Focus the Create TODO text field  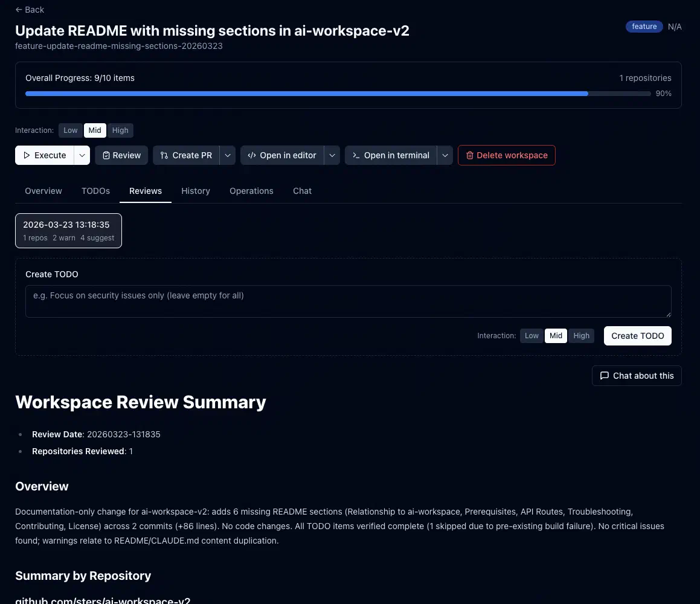pos(348,301)
